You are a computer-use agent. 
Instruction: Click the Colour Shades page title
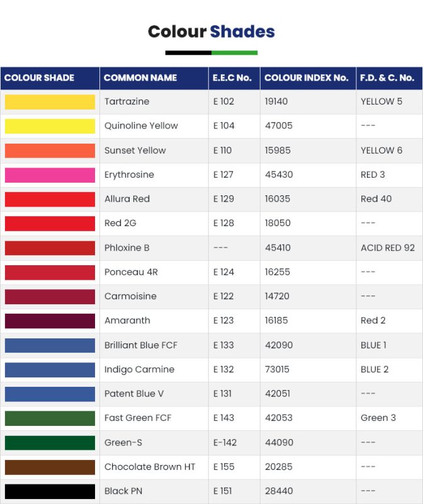coord(211,31)
